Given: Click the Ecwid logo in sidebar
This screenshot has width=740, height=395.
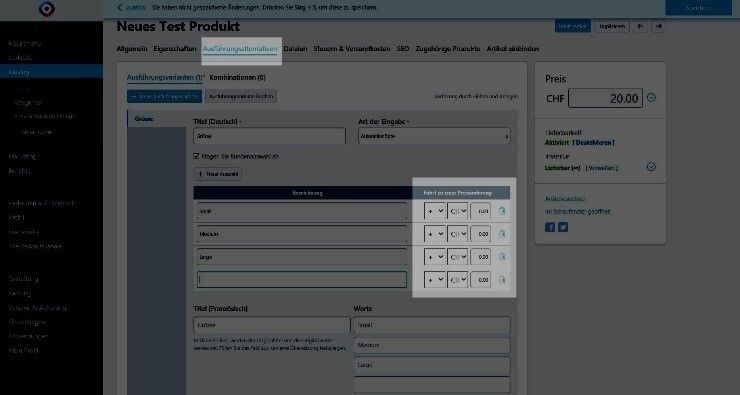Looking at the screenshot, I should 47,8.
